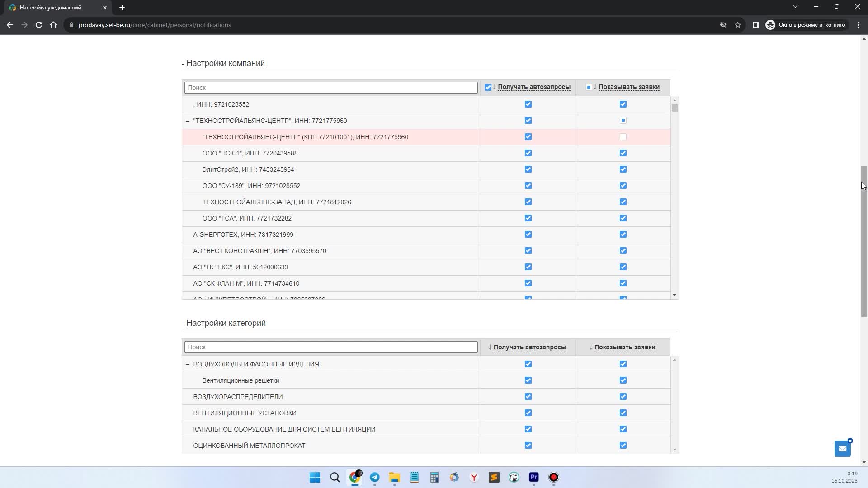Open the browser home page
868x488 pixels.
pyautogui.click(x=53, y=25)
